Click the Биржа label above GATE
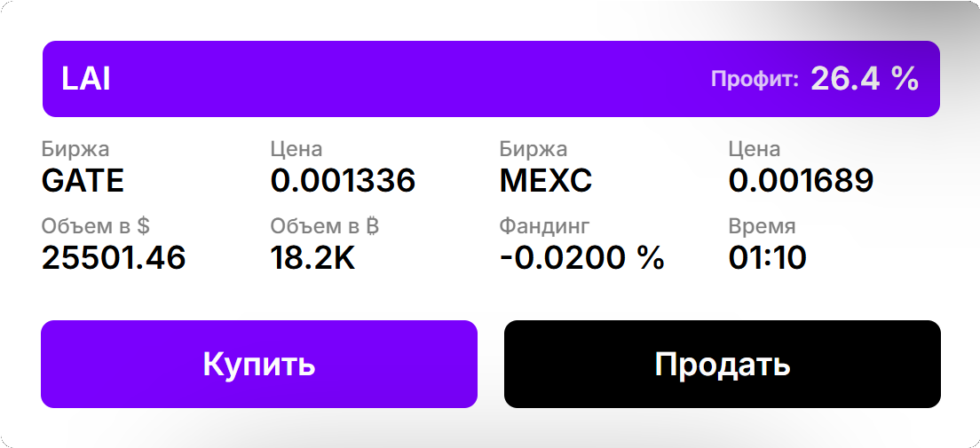The height and width of the screenshot is (448, 980). pos(75,149)
